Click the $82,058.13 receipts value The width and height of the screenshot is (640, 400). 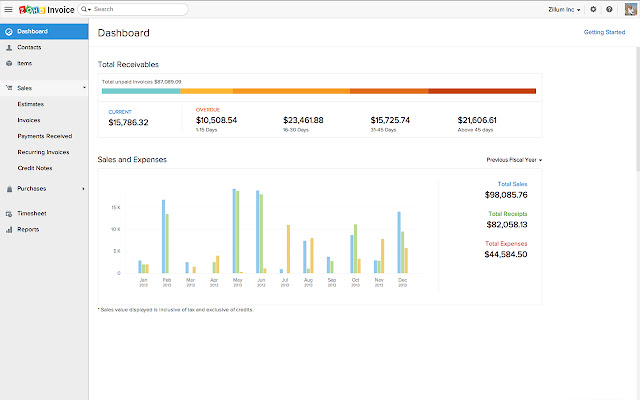click(507, 224)
